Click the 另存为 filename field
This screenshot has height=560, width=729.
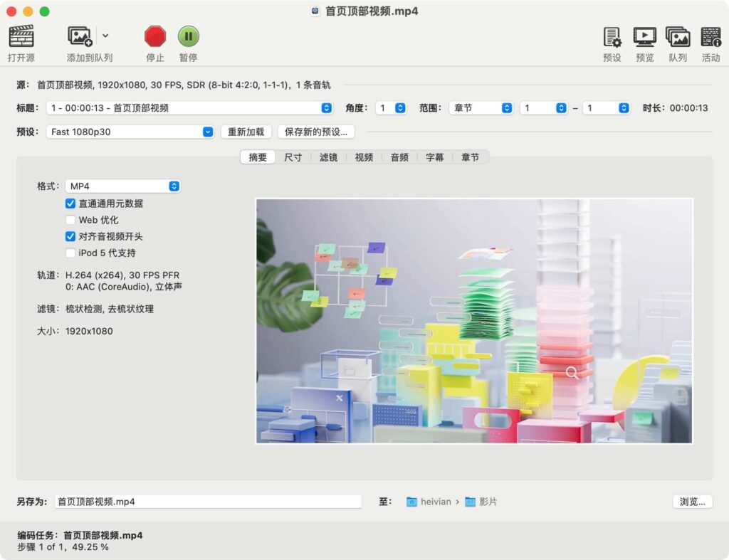point(206,501)
